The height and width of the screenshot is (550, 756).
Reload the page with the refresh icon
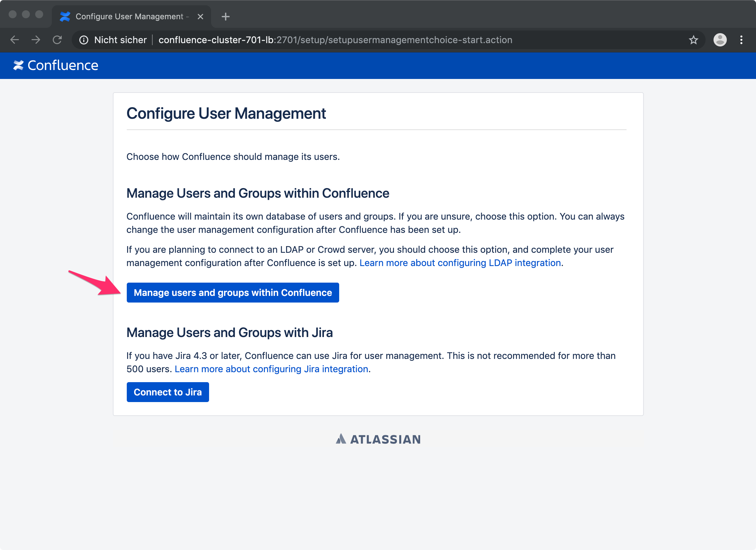[x=57, y=40]
